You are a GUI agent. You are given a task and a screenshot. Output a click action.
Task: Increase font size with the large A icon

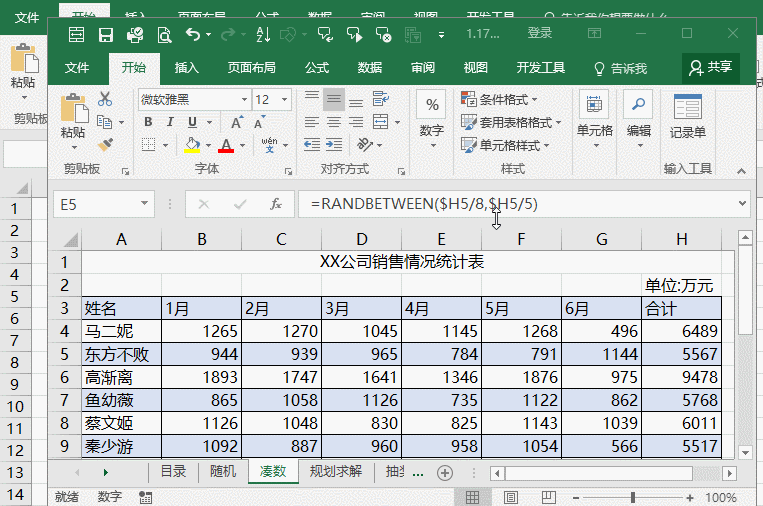[x=237, y=122]
